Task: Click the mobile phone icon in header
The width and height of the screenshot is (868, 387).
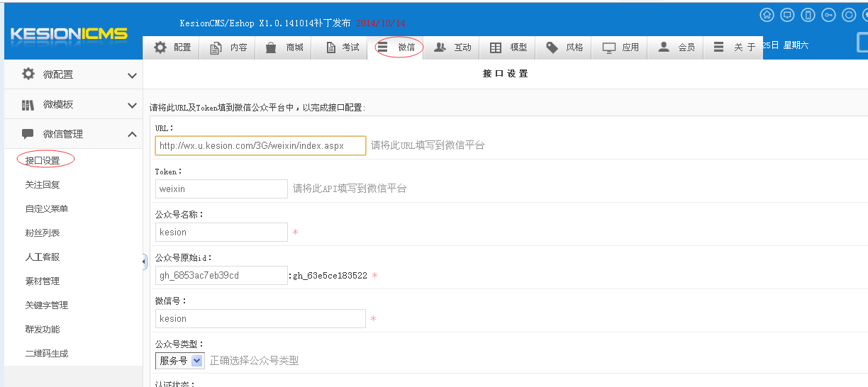Action: 808,15
